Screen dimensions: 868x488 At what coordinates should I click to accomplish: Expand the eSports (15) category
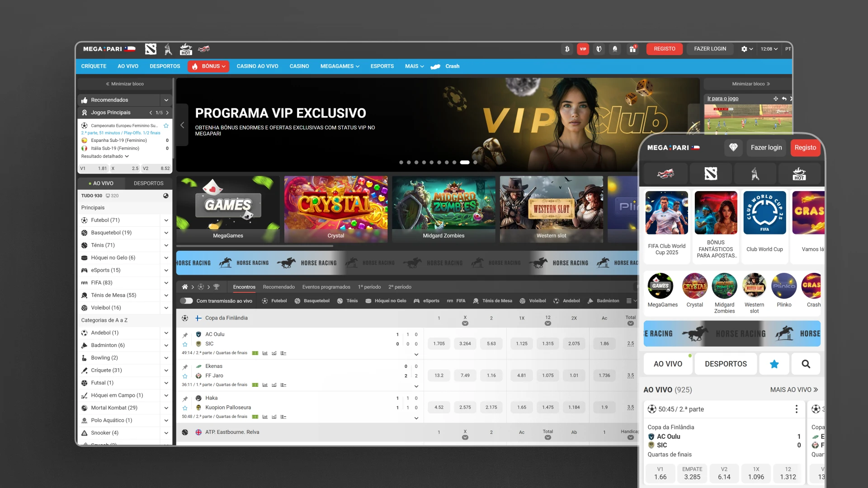click(166, 270)
